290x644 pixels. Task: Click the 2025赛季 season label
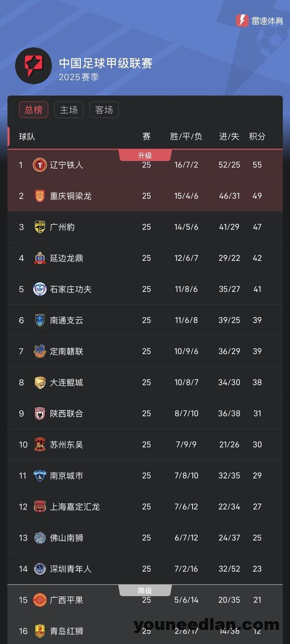point(79,77)
